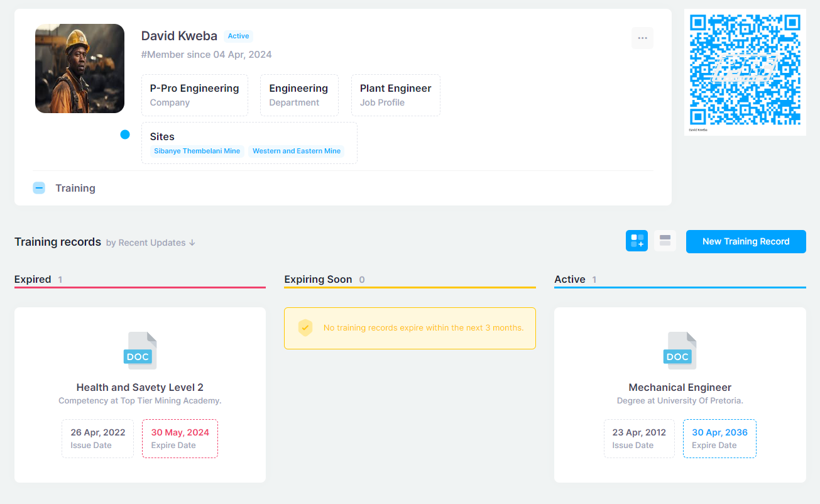The height and width of the screenshot is (504, 820).
Task: Switch to list view of training records
Action: pos(665,241)
